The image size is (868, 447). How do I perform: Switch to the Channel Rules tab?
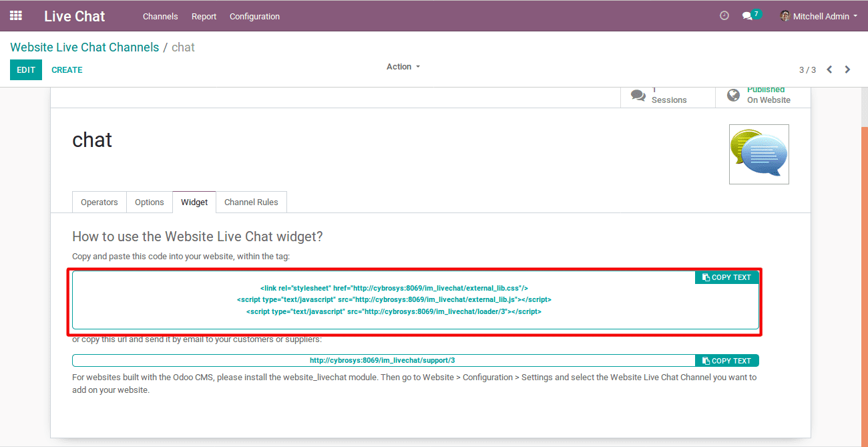click(252, 202)
